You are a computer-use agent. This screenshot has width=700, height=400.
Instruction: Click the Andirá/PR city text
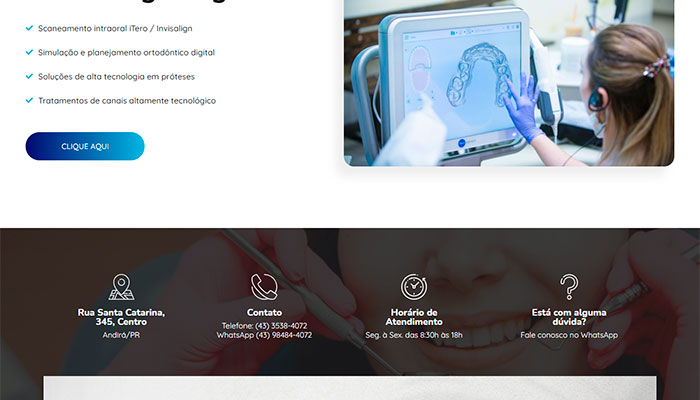[121, 335]
